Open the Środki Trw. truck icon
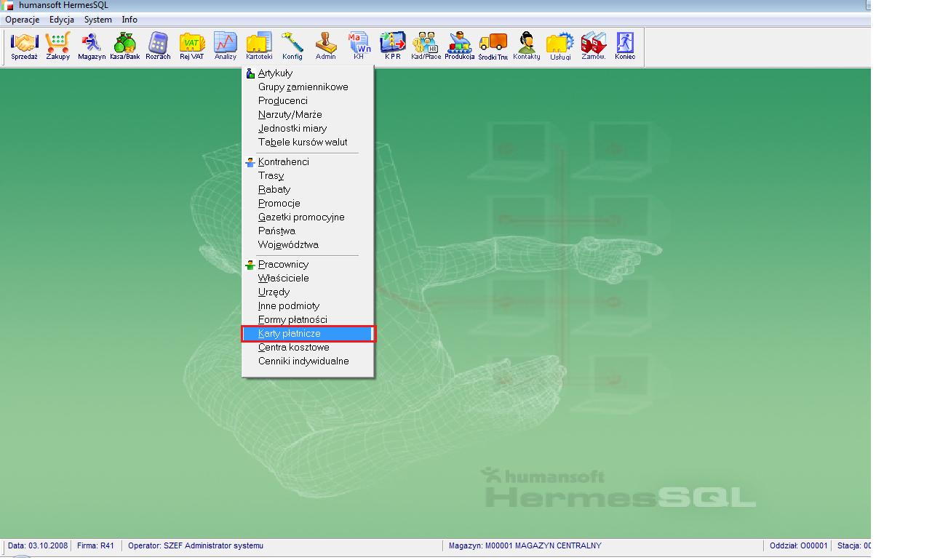This screenshot has height=560, width=932. point(493,46)
